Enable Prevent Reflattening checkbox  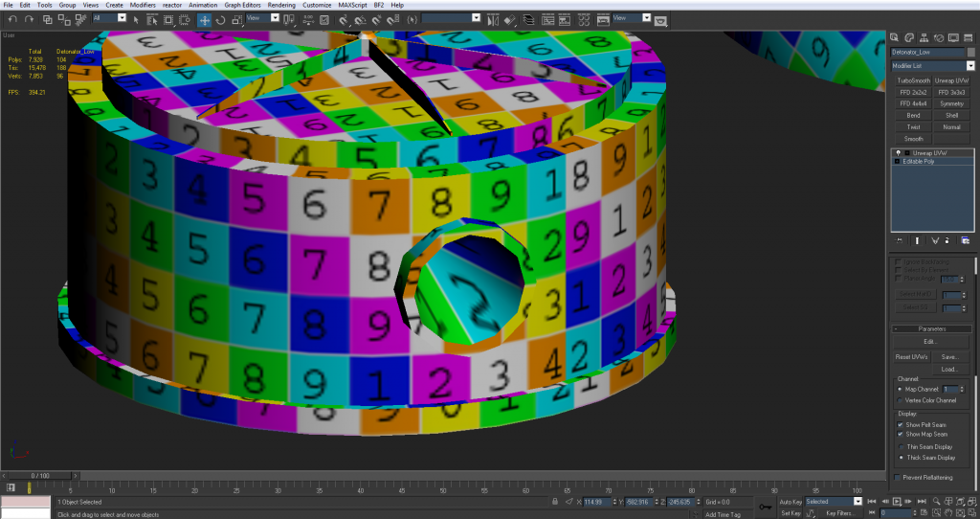click(897, 477)
